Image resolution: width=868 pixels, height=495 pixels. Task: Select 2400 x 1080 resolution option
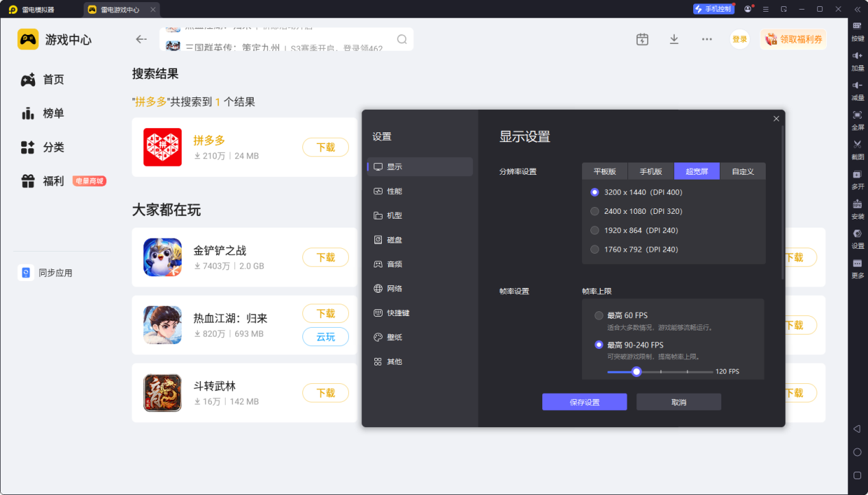point(595,211)
